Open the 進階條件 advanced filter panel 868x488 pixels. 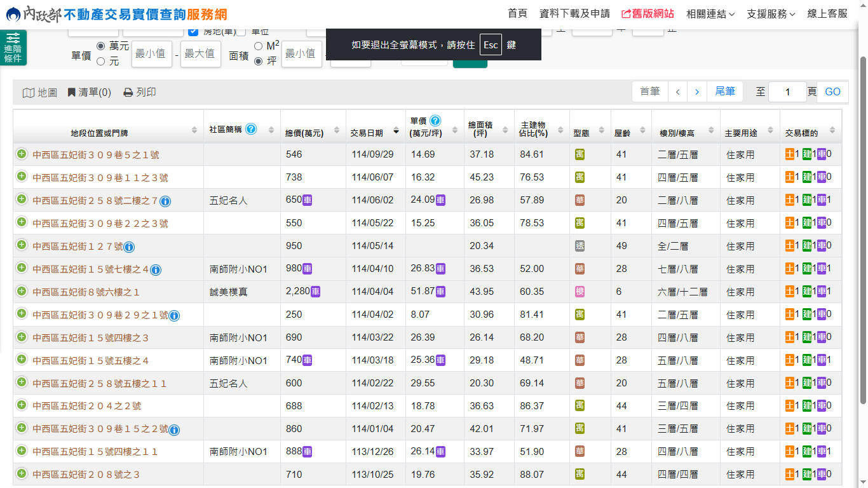point(13,48)
